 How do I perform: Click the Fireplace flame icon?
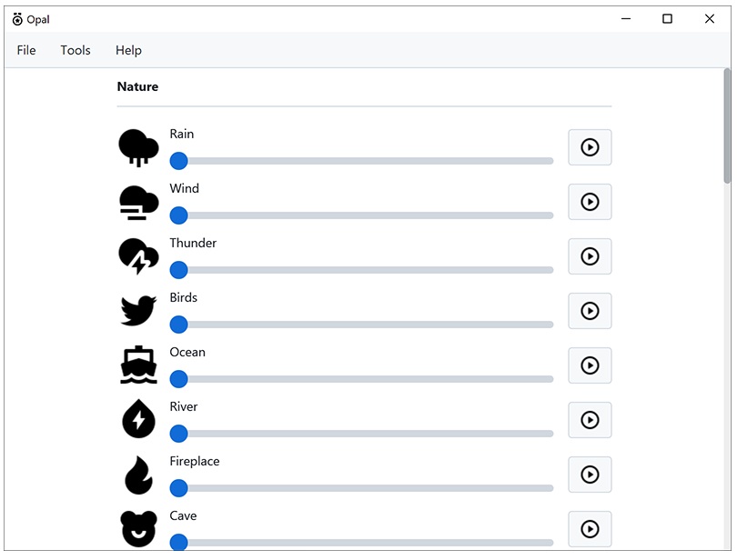point(138,475)
